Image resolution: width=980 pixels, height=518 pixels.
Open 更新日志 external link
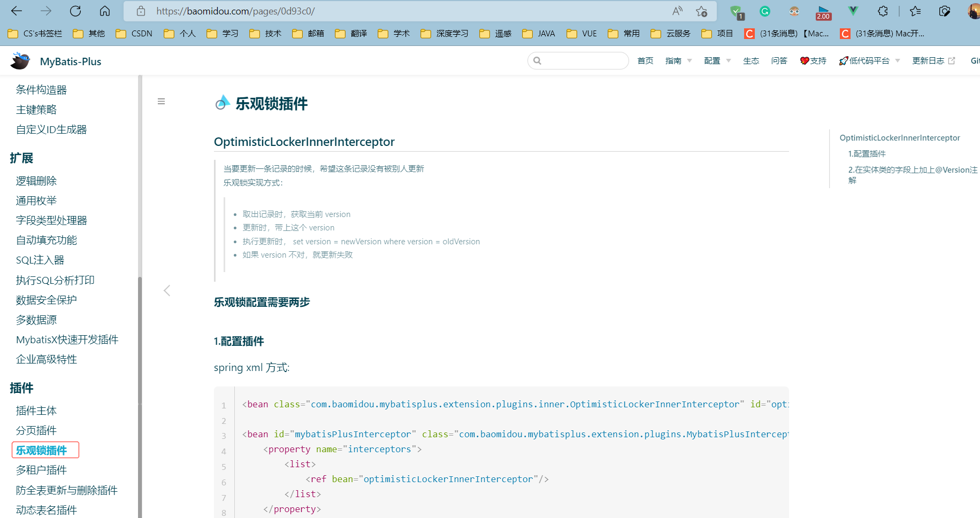click(933, 61)
